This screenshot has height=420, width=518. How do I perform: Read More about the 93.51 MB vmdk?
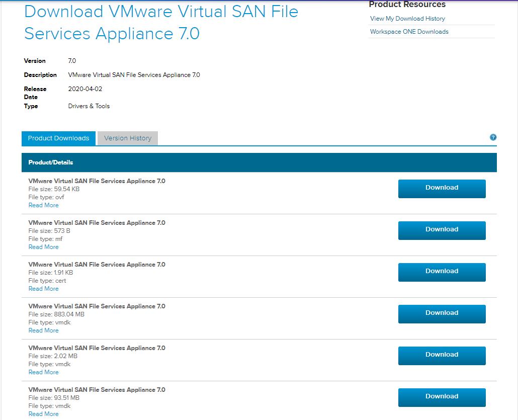(x=43, y=414)
